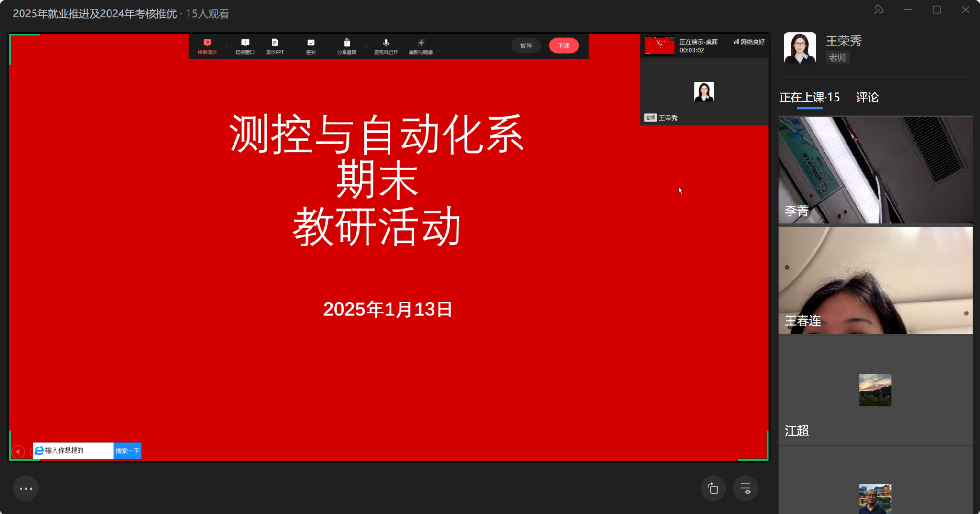Click the search input field bottom left

74,450
